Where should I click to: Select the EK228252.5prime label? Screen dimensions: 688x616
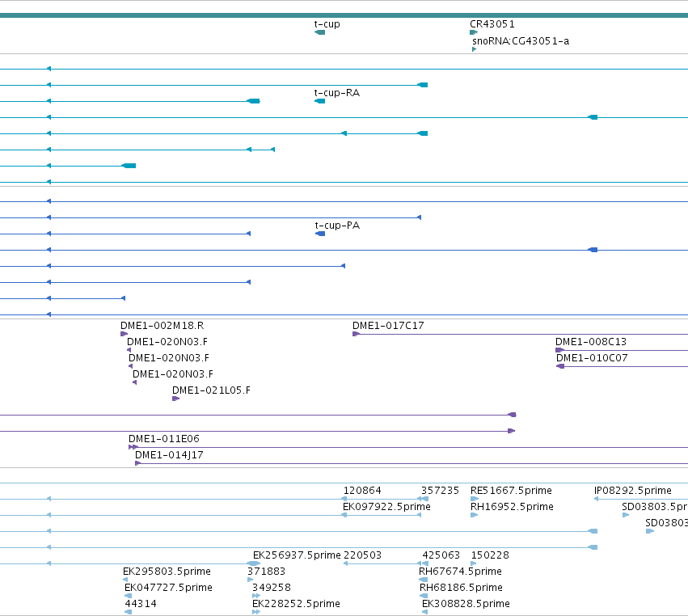tap(296, 604)
